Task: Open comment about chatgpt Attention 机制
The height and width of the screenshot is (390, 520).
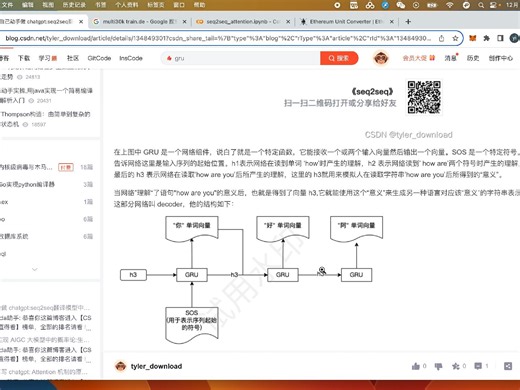Action: tap(44, 372)
